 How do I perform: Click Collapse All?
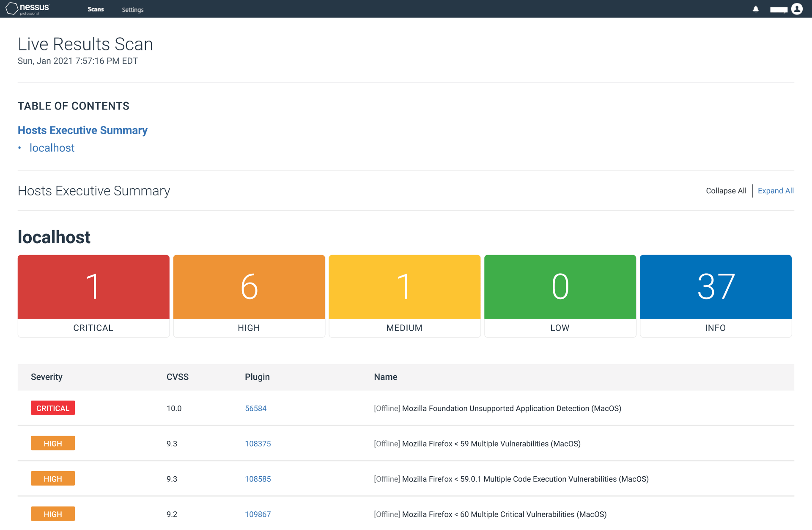coord(726,191)
